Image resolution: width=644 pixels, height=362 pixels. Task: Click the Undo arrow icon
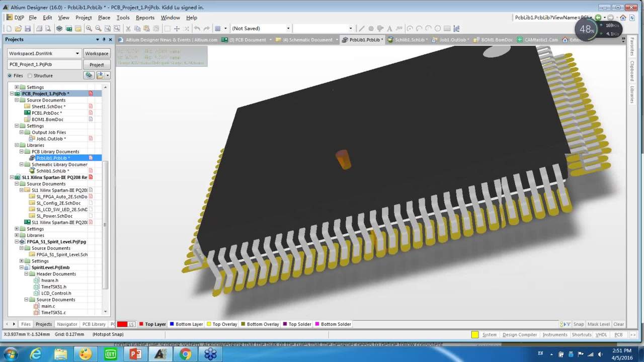pyautogui.click(x=197, y=29)
